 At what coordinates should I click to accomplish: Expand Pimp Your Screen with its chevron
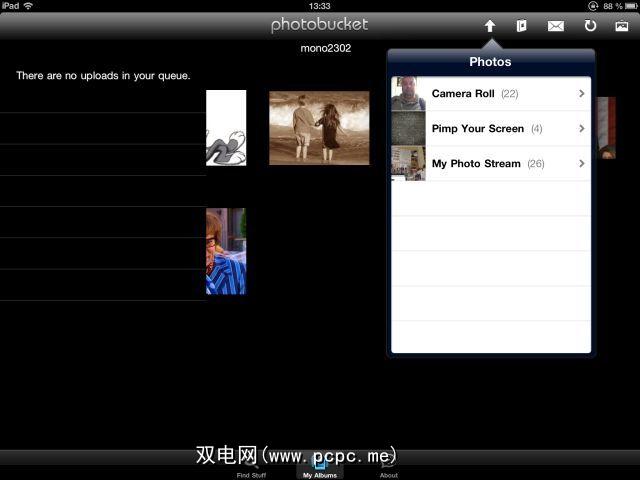pos(582,129)
